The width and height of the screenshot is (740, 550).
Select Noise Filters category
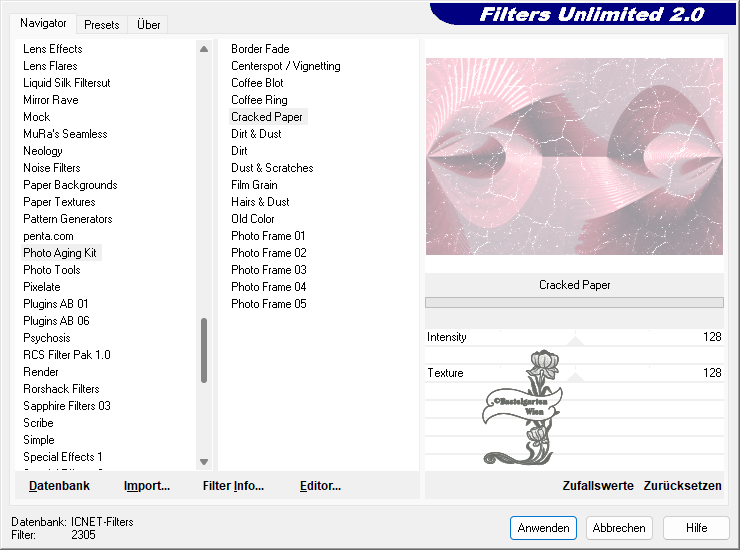pos(51,168)
